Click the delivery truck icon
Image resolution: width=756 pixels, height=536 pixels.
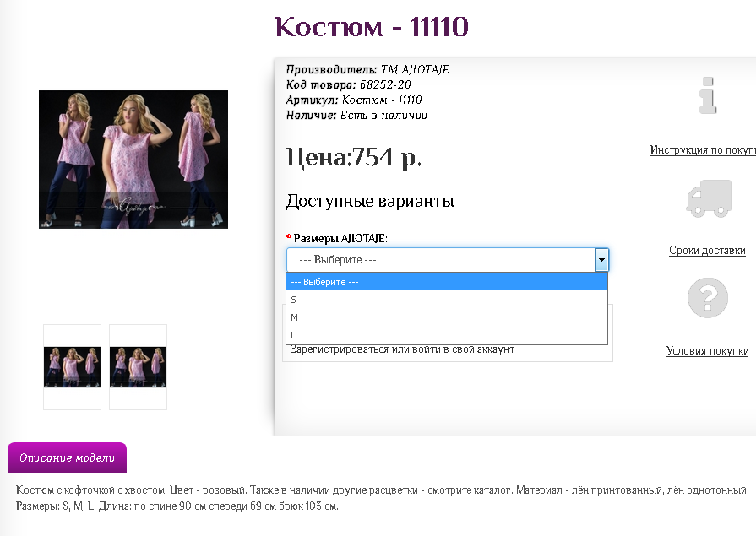(x=709, y=198)
